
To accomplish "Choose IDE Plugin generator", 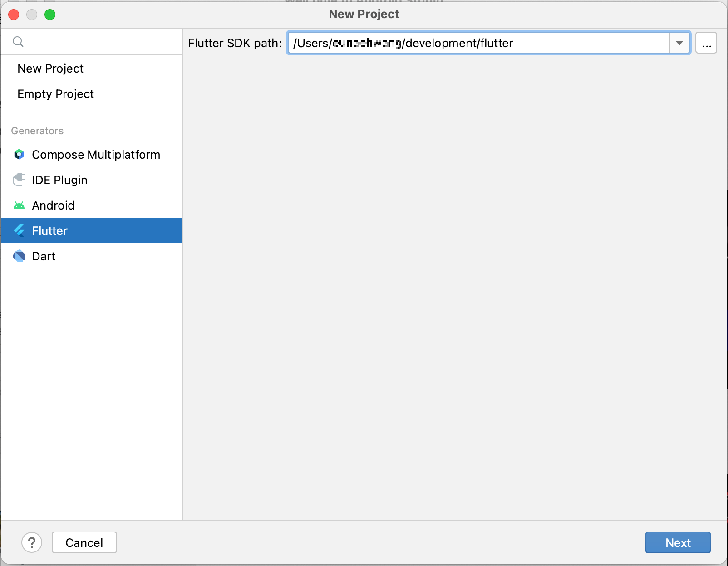I will (92, 180).
